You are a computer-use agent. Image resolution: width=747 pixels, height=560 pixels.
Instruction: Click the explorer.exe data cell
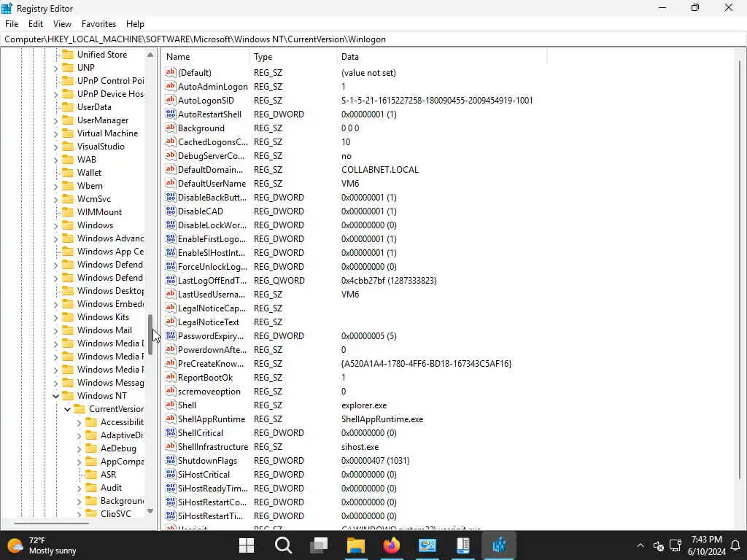364,405
